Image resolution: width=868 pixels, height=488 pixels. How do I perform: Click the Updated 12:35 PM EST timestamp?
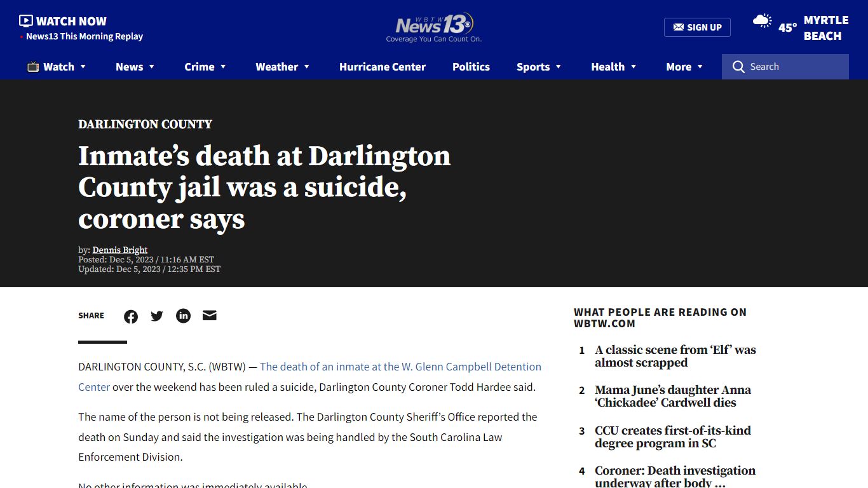coord(149,269)
